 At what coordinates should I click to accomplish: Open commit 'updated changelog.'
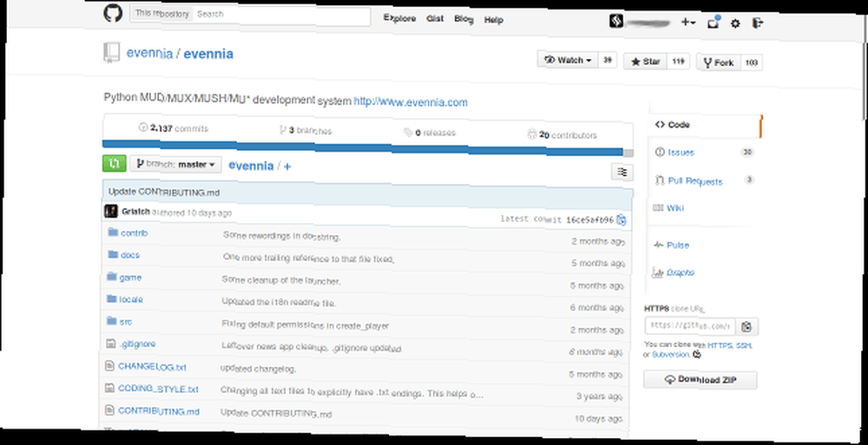[x=258, y=369]
